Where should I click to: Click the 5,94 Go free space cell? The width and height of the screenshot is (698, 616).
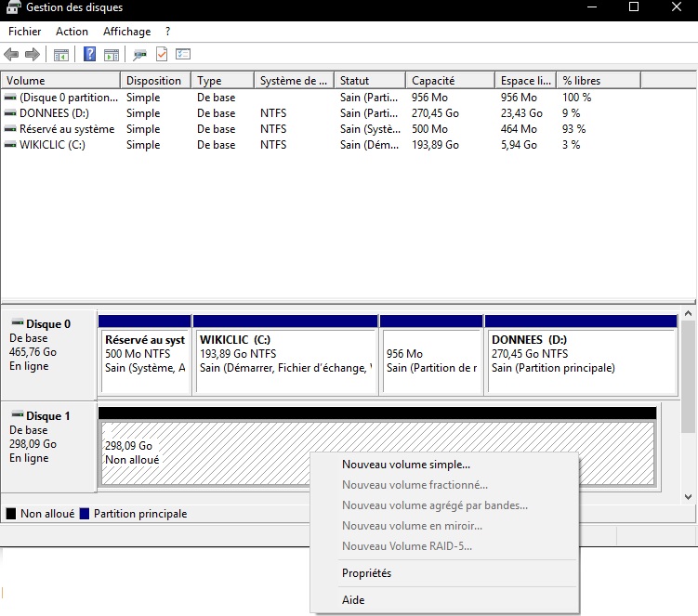coord(519,145)
